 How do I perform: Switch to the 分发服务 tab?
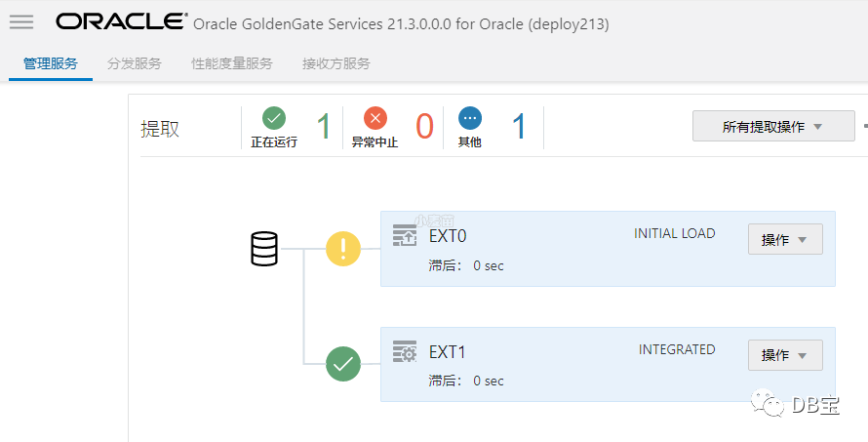pos(135,63)
